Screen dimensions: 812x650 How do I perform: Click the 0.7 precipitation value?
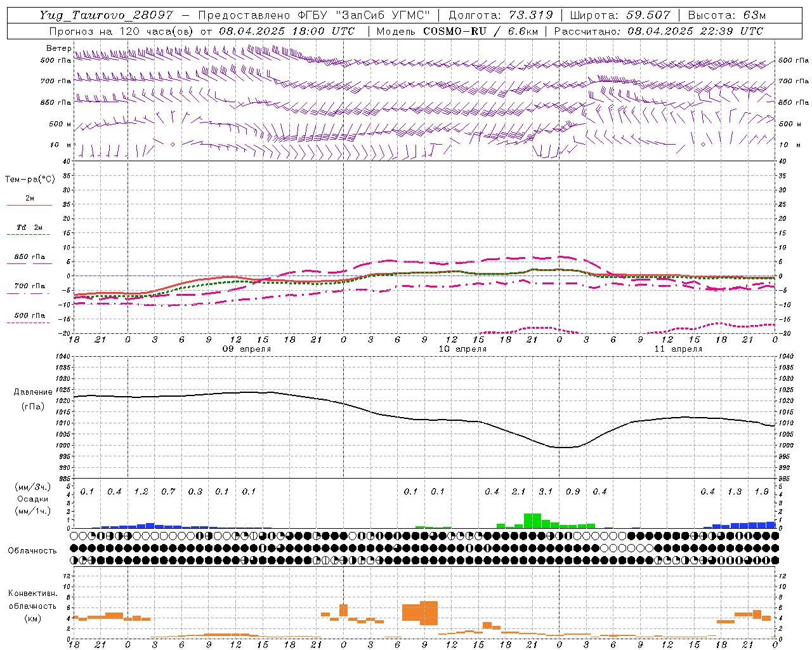(168, 492)
